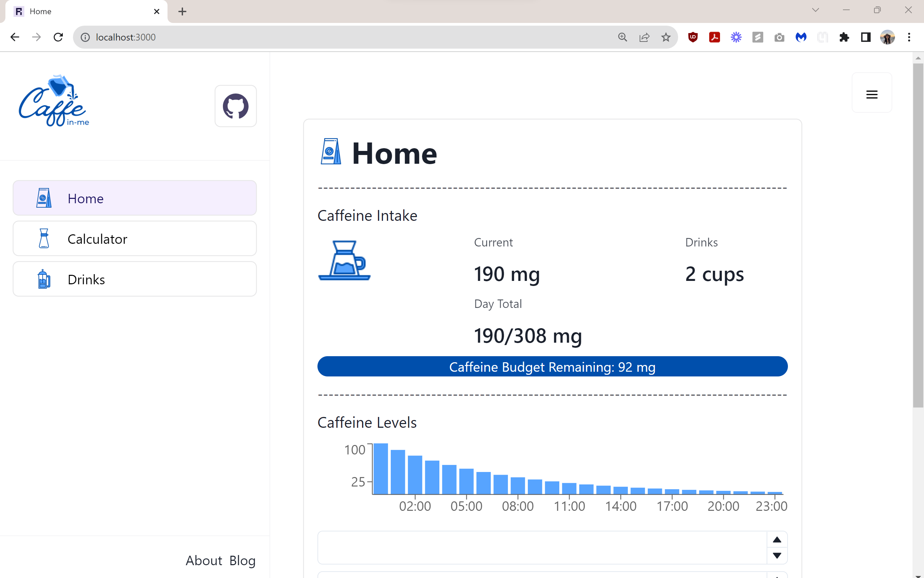Open the About link
This screenshot has width=924, height=578.
point(204,560)
